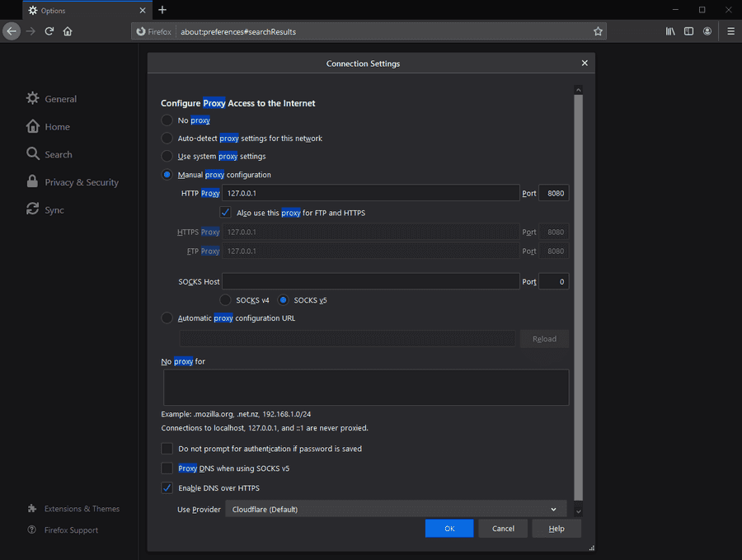Click the Firefox back arrow button
742x560 pixels.
(11, 31)
